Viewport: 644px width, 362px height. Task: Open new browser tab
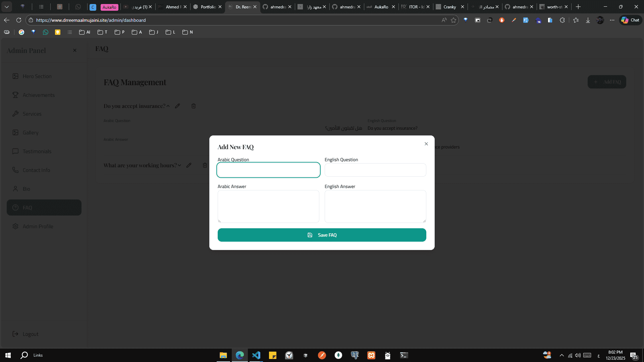(578, 7)
